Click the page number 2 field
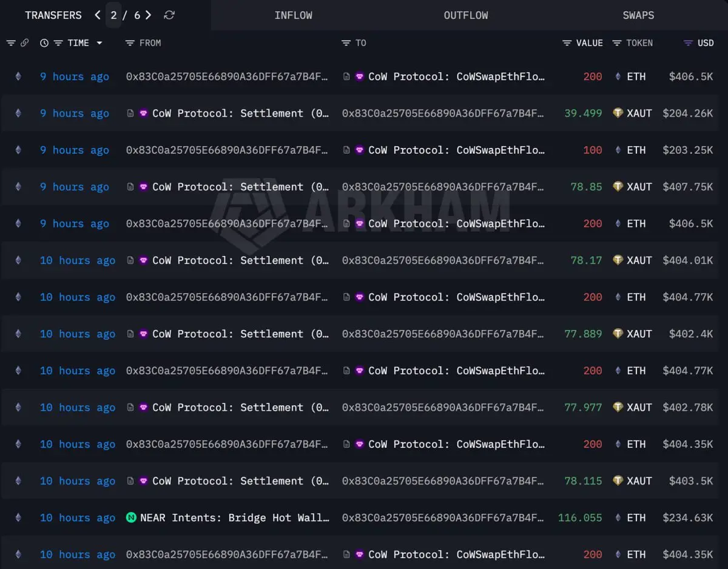The height and width of the screenshot is (569, 728). [x=113, y=15]
